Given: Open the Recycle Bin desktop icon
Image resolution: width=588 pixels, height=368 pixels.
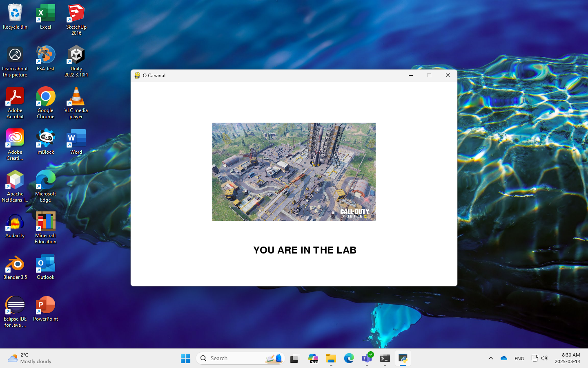Looking at the screenshot, I should 15,17.
